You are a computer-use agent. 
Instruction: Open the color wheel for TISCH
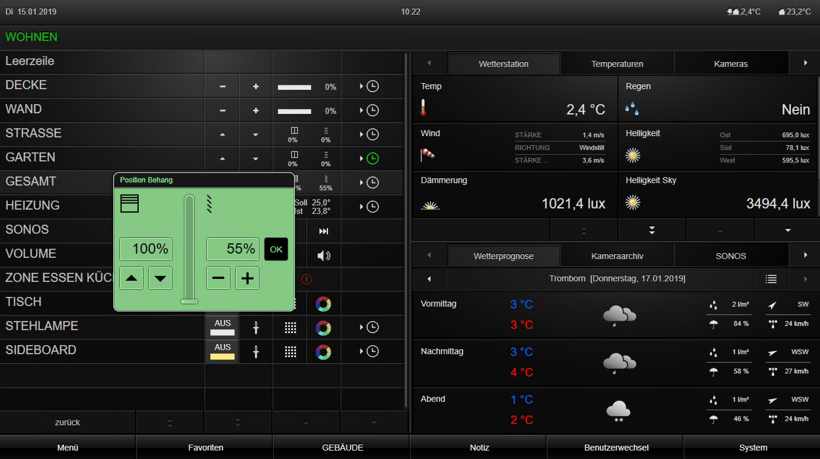click(323, 304)
